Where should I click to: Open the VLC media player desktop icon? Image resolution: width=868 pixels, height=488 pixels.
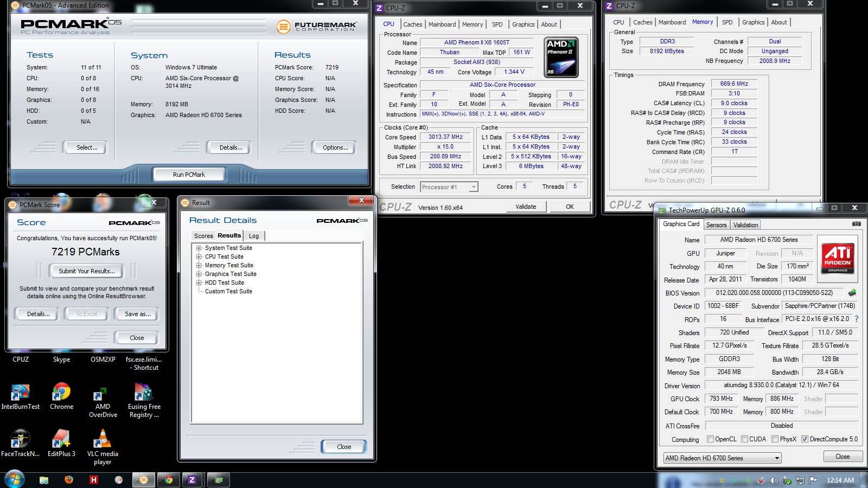pyautogui.click(x=103, y=447)
